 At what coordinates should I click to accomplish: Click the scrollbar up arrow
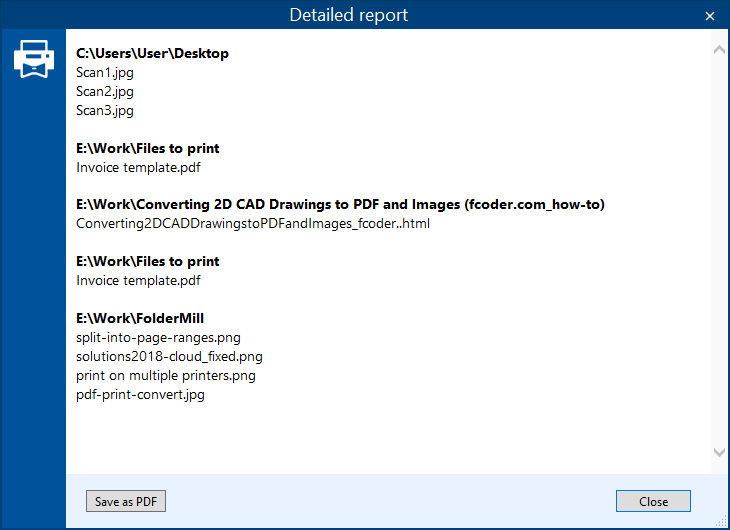click(718, 48)
